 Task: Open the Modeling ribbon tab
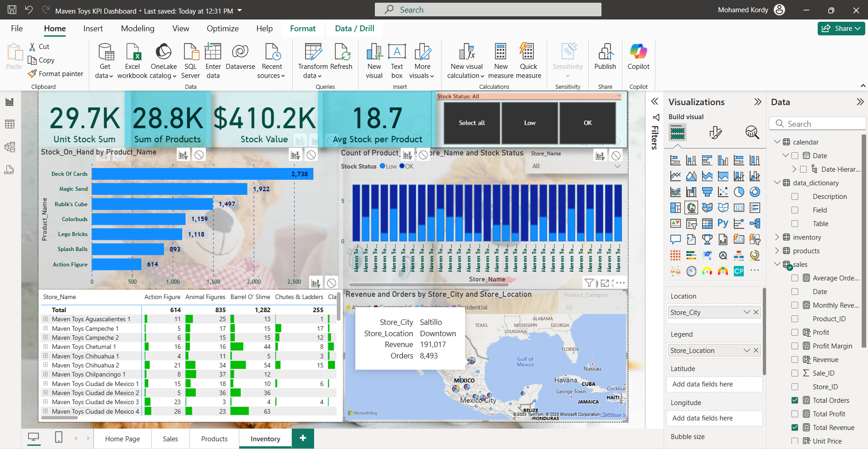[138, 29]
